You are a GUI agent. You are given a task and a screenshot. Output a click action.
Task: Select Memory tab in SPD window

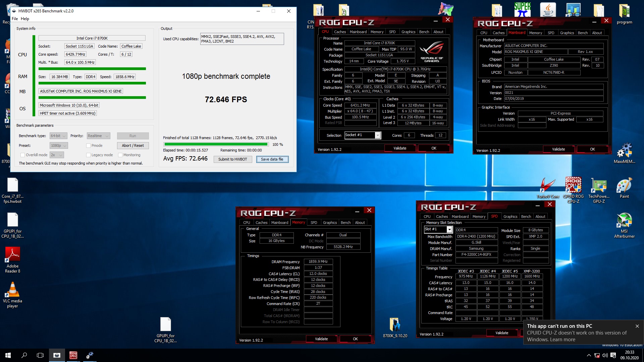coord(479,217)
